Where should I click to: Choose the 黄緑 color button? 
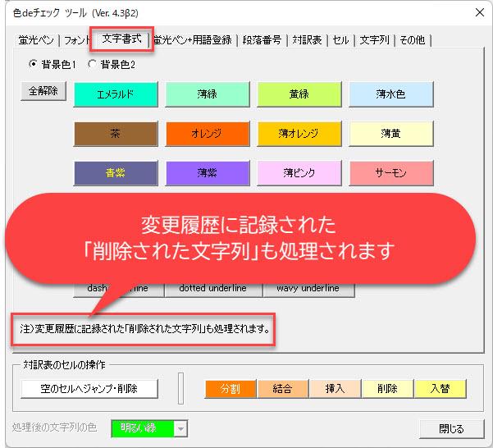point(299,94)
